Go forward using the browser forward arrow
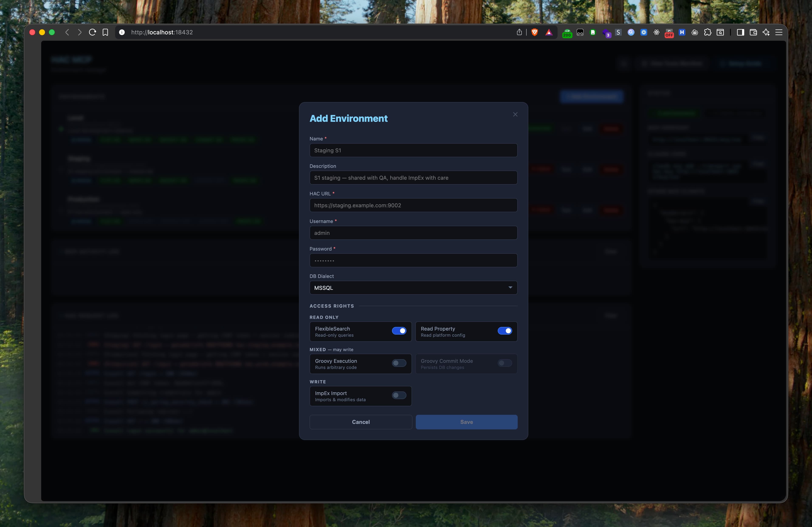Screen dimensions: 812x527 [x=79, y=32]
